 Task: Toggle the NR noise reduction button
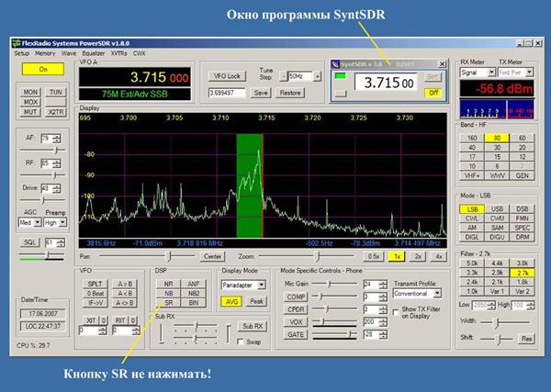click(168, 284)
